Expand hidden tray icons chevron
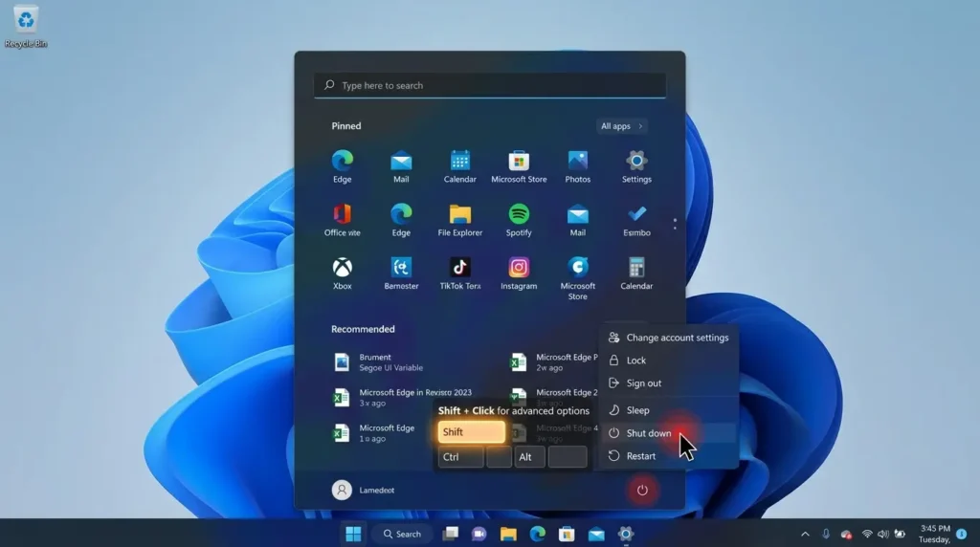Image resolution: width=980 pixels, height=547 pixels. pyautogui.click(x=805, y=534)
